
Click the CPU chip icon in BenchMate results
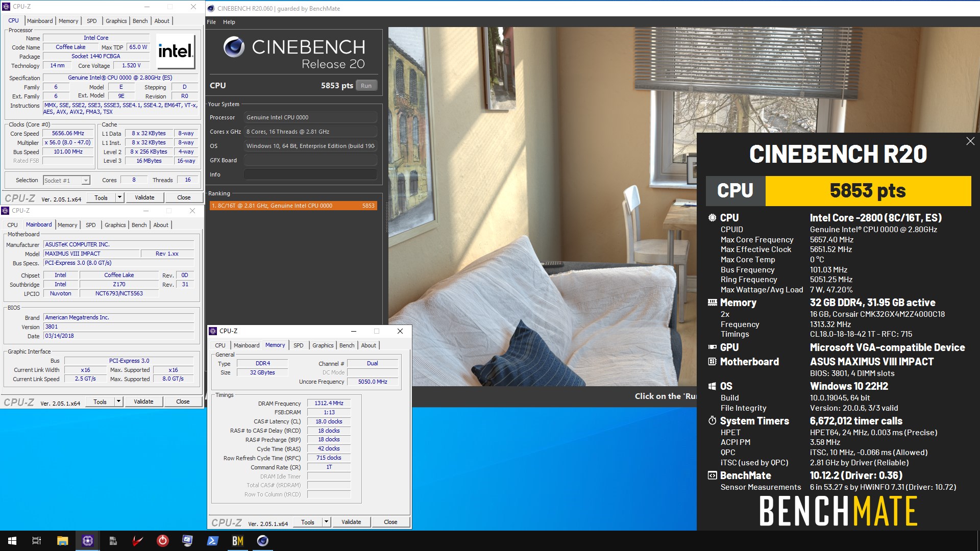pyautogui.click(x=712, y=218)
